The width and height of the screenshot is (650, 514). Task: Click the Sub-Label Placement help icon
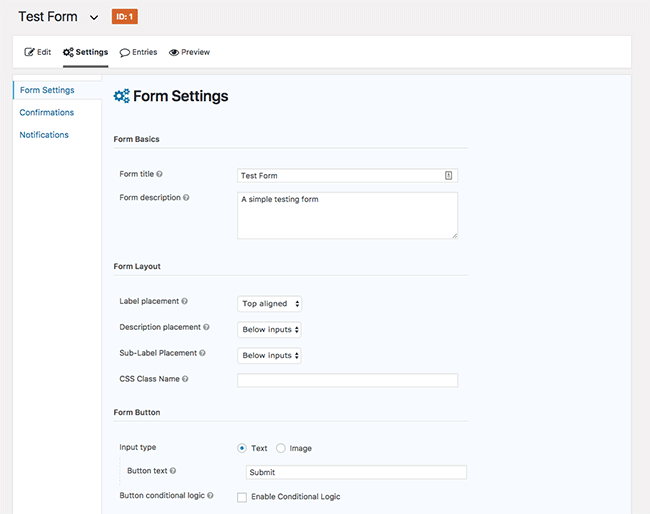click(202, 353)
